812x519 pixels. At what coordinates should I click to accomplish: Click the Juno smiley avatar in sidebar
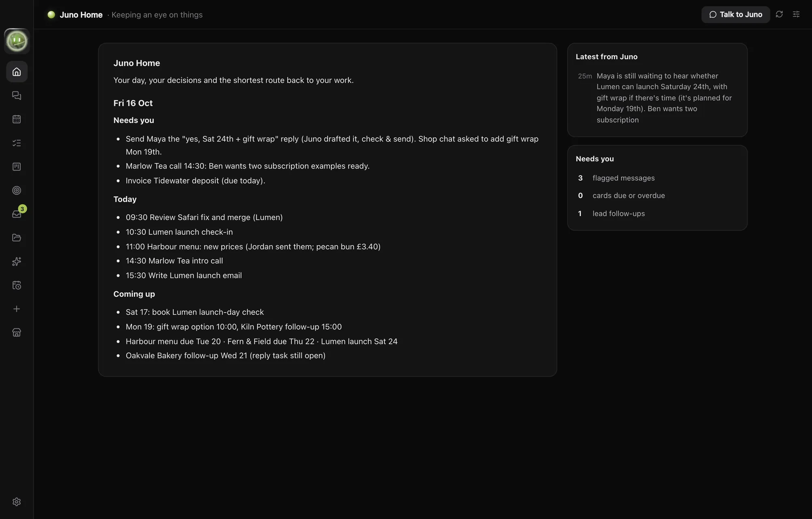coord(17,41)
